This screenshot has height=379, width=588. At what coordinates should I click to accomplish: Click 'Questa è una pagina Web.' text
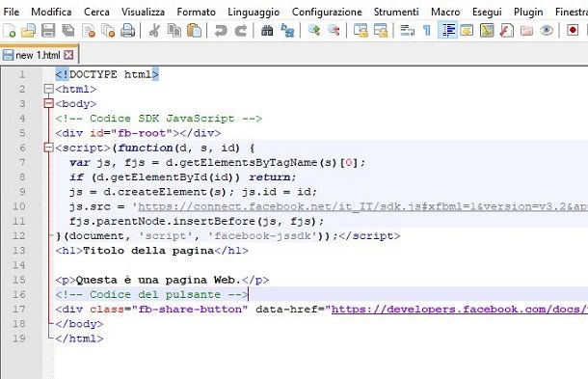click(158, 280)
